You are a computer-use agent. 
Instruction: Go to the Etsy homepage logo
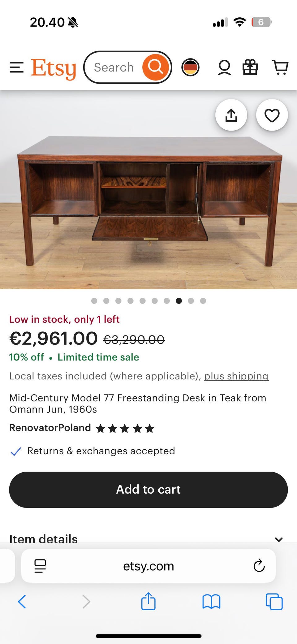coord(54,68)
